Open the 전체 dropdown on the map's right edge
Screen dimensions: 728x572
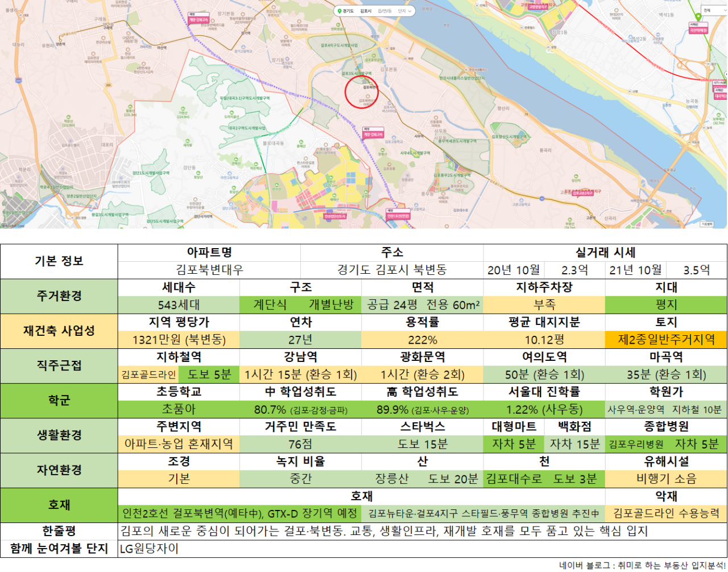coord(713,10)
